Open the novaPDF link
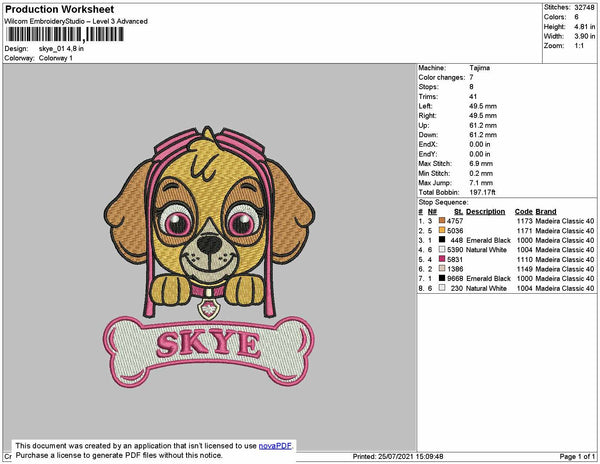The width and height of the screenshot is (600, 464). 275,446
